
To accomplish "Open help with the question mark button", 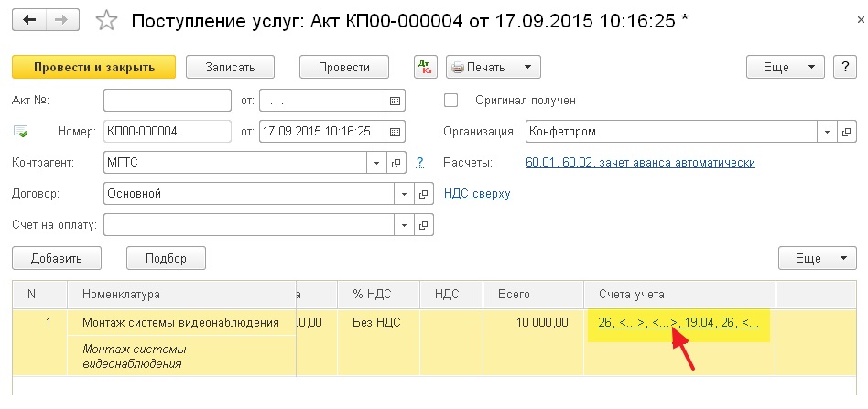I will point(845,67).
